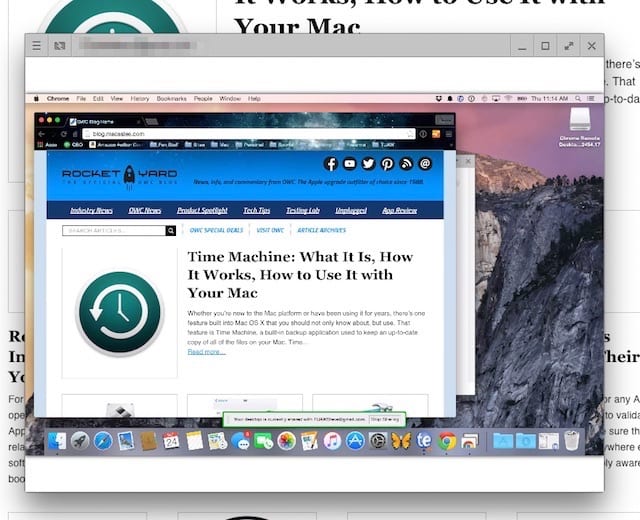Click the Time Machine article thumbnail image
The width and height of the screenshot is (640, 520).
click(119, 314)
